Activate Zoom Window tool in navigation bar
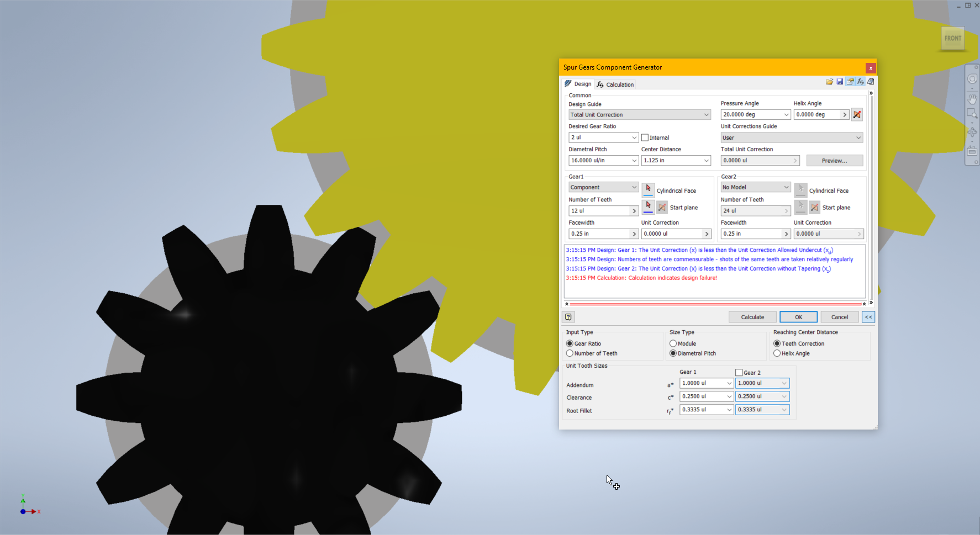The width and height of the screenshot is (980, 535). [x=972, y=114]
